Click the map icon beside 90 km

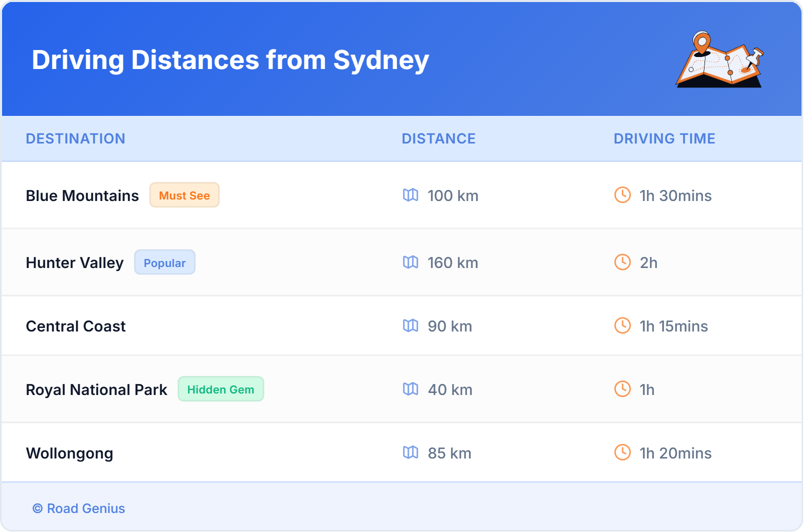(x=410, y=325)
